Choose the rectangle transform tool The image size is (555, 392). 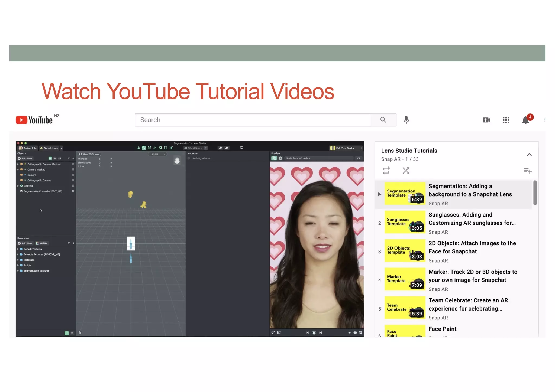pyautogui.click(x=166, y=148)
